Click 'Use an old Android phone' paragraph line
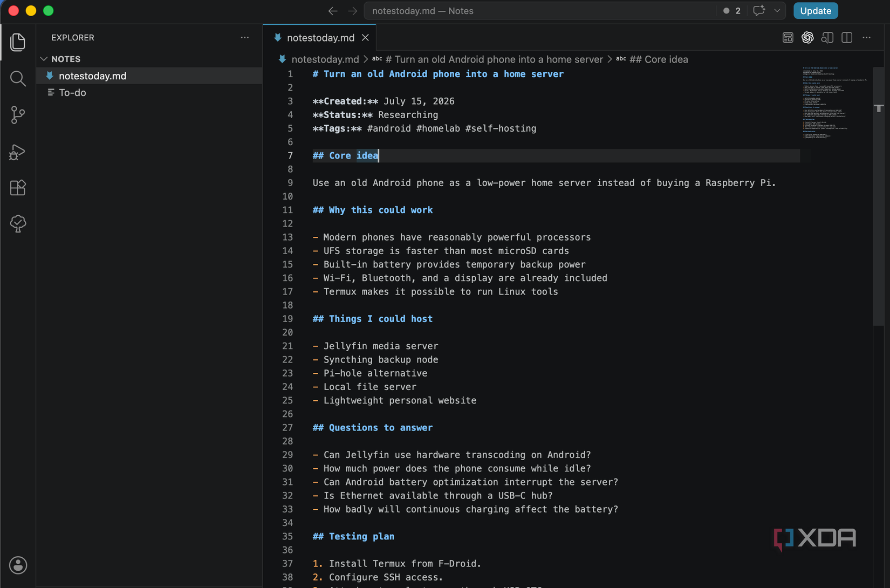 pos(544,183)
